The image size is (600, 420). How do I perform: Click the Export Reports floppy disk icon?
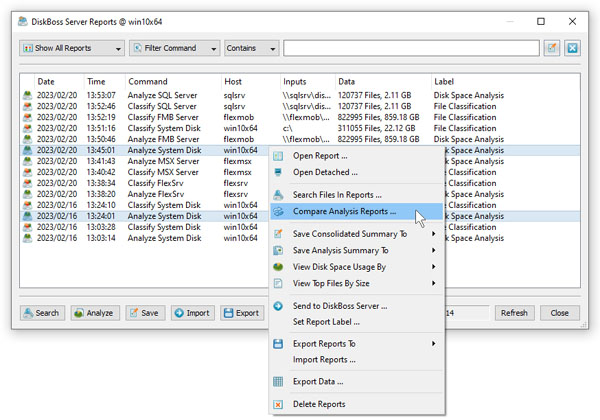pyautogui.click(x=278, y=343)
